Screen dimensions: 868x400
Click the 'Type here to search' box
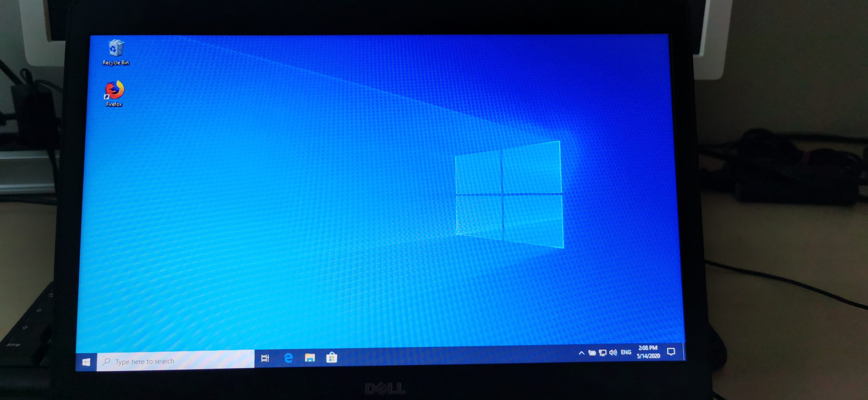tap(175, 360)
